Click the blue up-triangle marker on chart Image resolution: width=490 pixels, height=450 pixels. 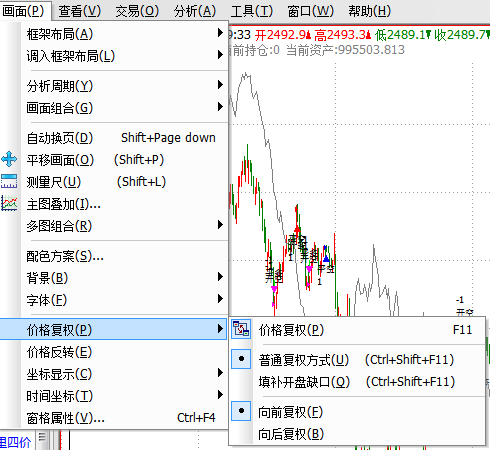point(326,259)
